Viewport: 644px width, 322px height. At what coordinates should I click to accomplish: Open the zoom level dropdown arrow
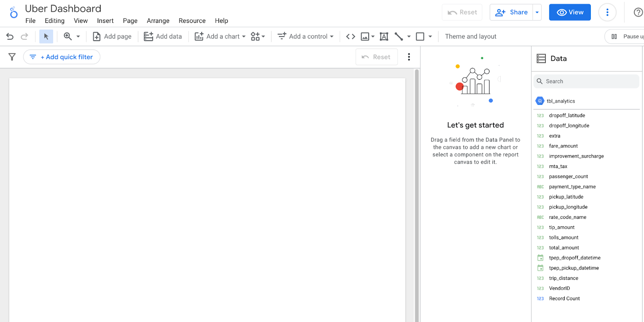[x=78, y=37]
